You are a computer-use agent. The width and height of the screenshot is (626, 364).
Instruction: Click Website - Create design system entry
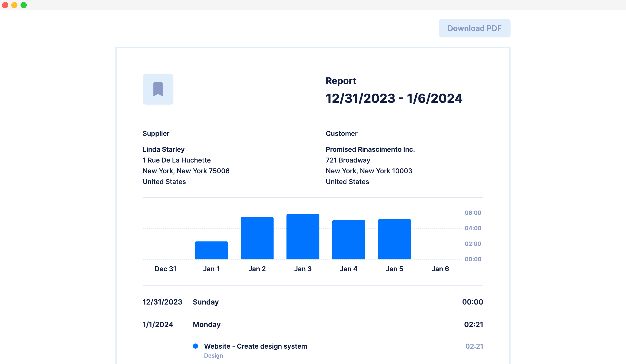tap(256, 346)
